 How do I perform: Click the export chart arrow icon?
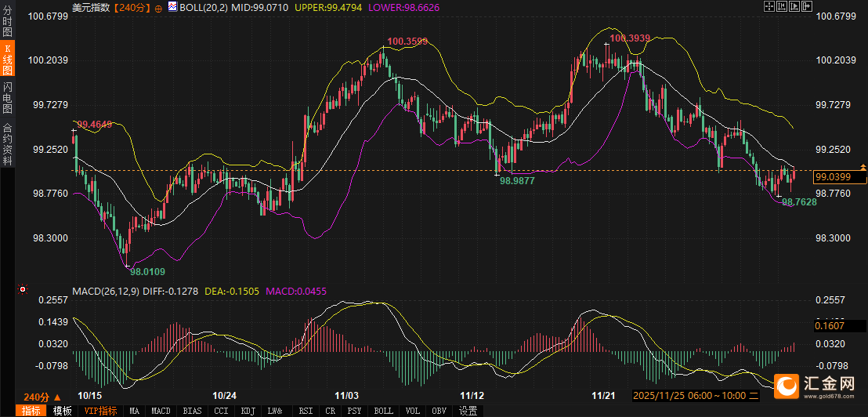click(806, 6)
